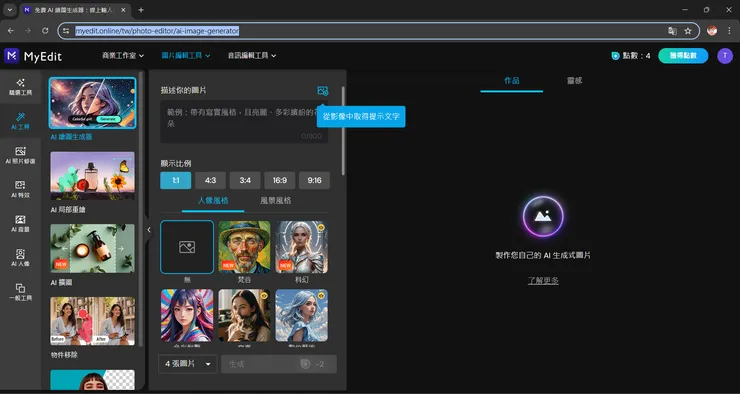Open the site info icon in address bar

66,31
